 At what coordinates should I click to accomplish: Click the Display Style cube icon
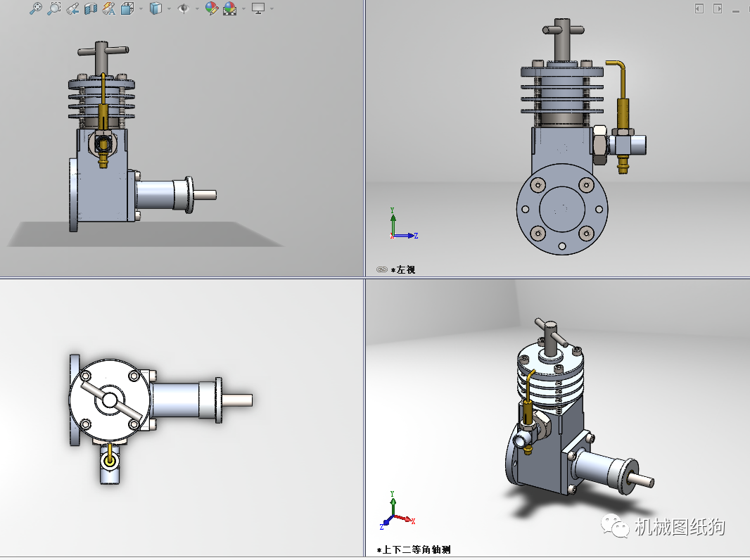[x=155, y=8]
